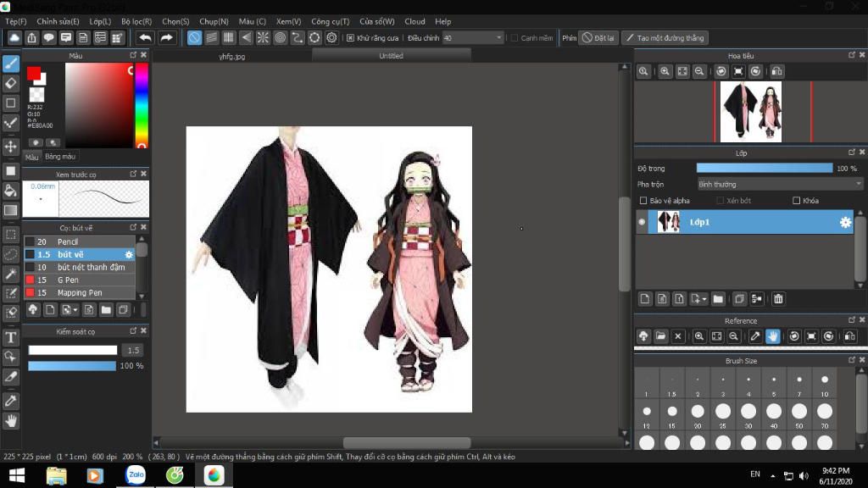Open Zalo from taskbar
Screen dimensions: 868x488
[x=136, y=475]
